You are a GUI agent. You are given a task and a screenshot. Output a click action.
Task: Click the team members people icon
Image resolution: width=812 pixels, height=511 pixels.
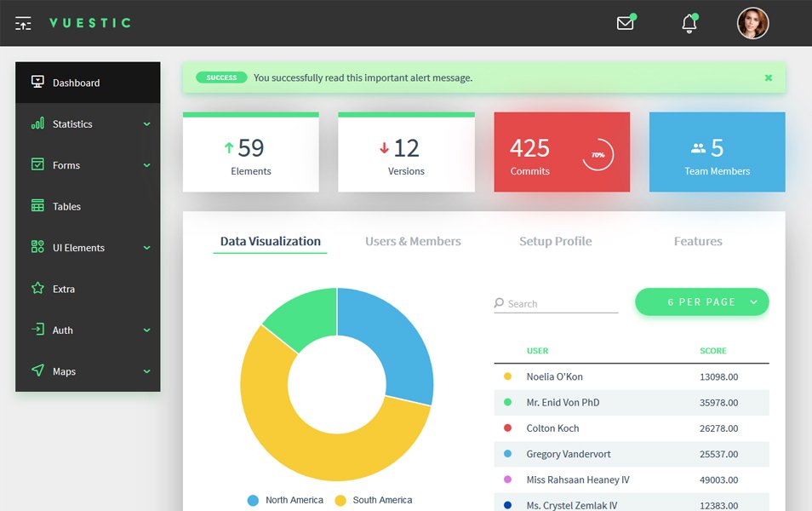click(698, 149)
